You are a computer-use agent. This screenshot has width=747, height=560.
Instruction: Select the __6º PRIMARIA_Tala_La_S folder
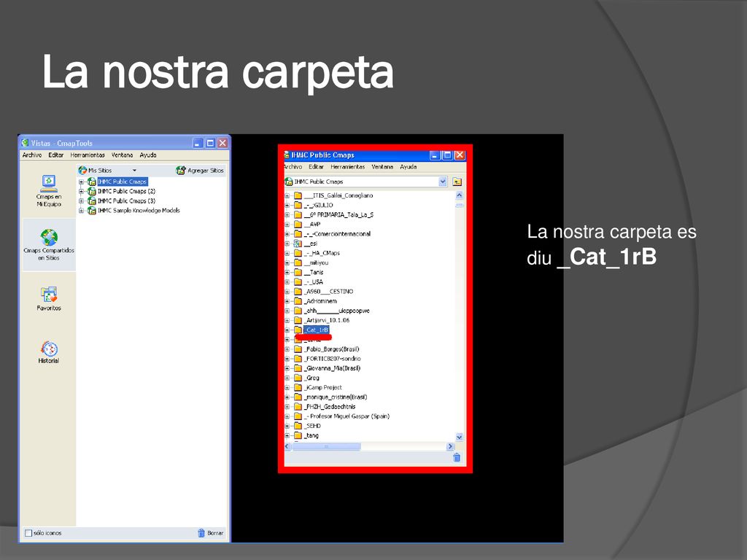coord(338,214)
